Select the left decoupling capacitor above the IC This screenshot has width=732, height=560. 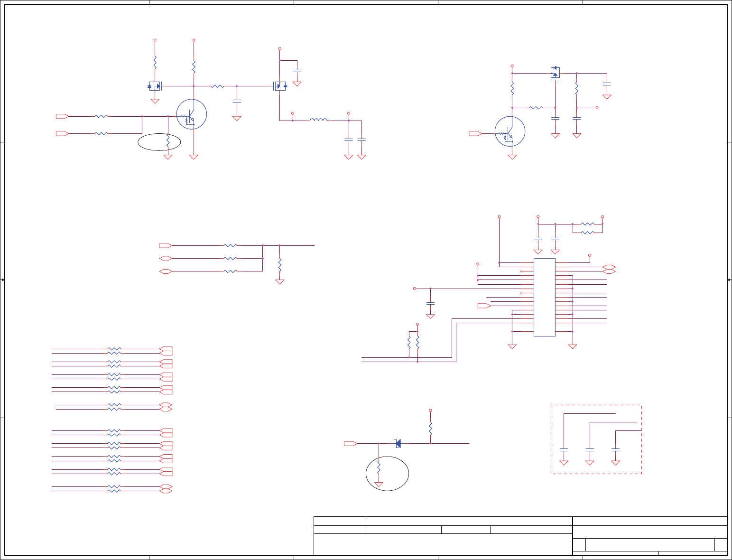(538, 239)
